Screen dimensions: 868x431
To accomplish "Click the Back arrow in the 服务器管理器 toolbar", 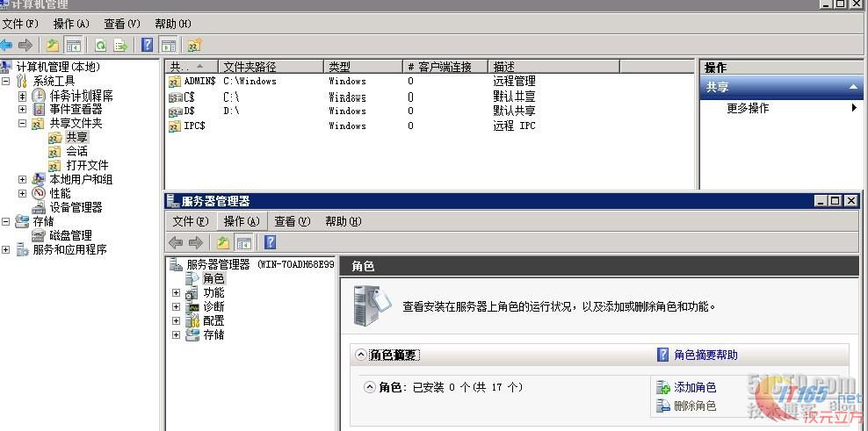I will (x=176, y=242).
